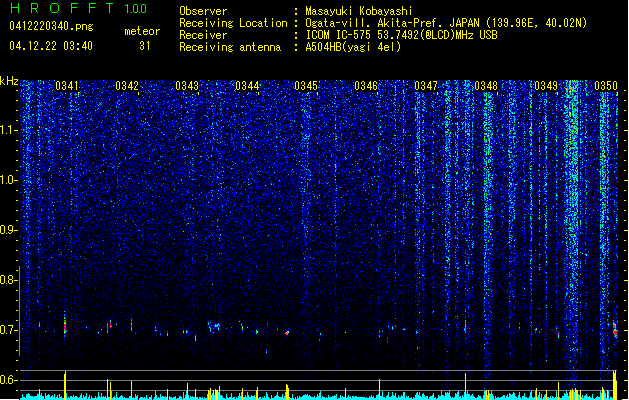
Task: Click the 'Receiving antenna' label
Action: click(230, 47)
